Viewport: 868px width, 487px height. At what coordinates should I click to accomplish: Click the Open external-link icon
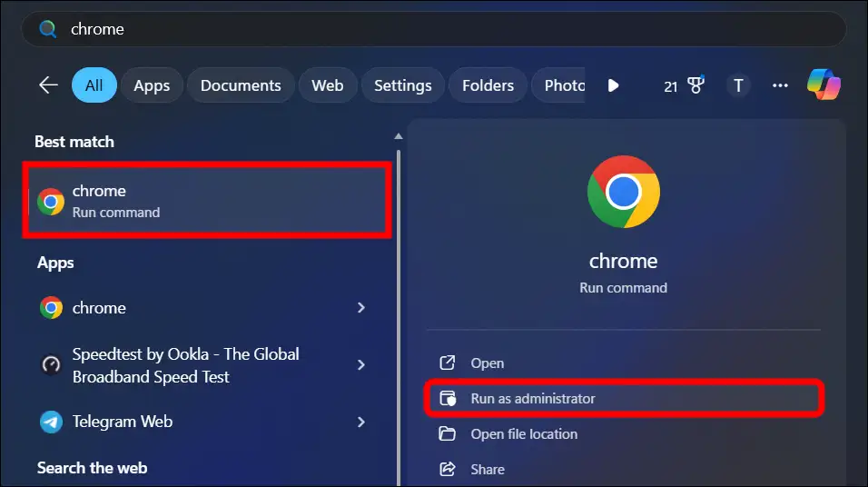click(448, 363)
